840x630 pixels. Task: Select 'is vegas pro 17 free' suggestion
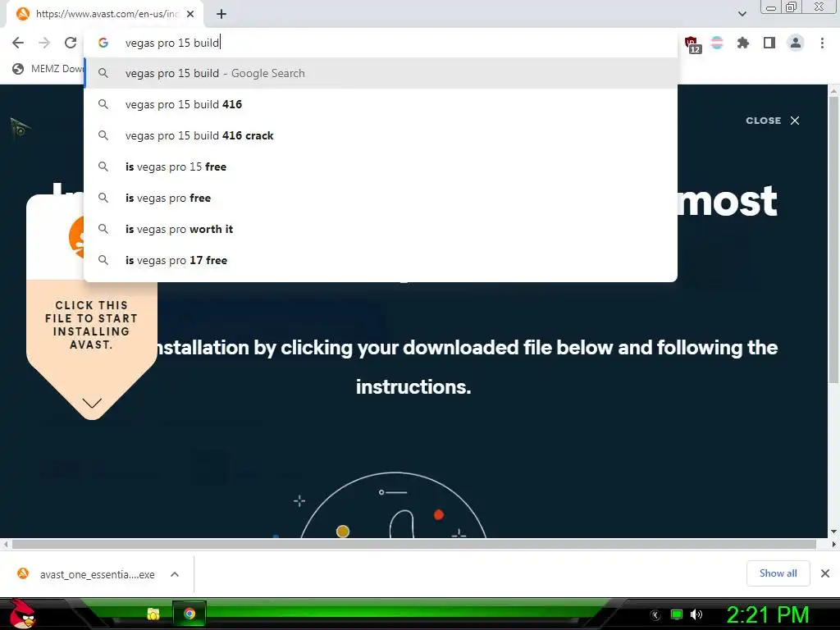tap(381, 260)
